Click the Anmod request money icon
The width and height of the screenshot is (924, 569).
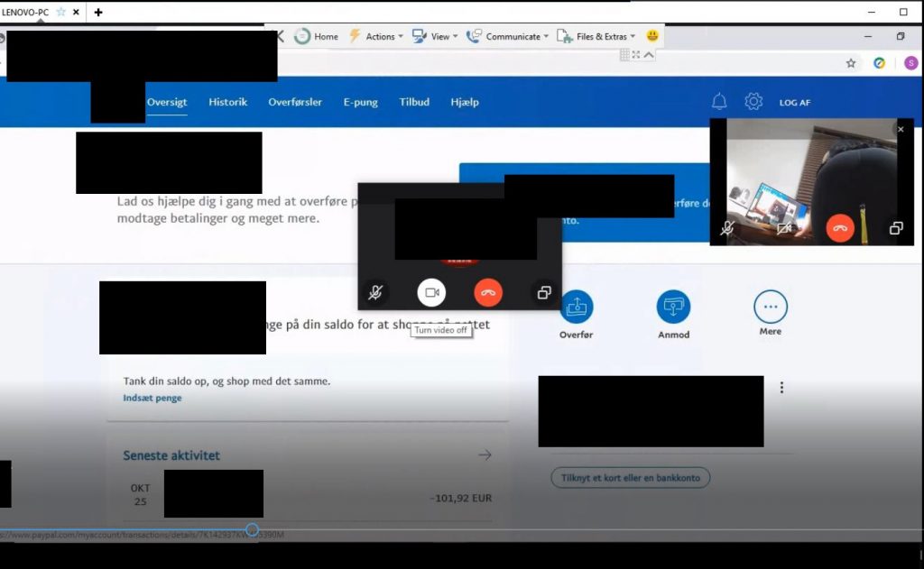673,307
